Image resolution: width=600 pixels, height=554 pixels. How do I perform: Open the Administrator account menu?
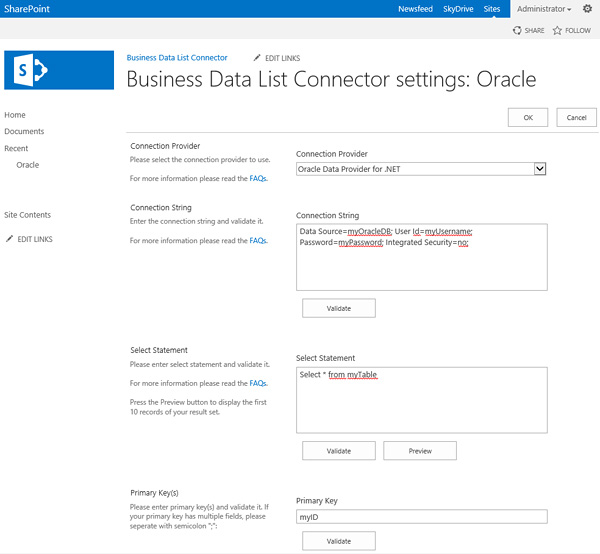[544, 9]
